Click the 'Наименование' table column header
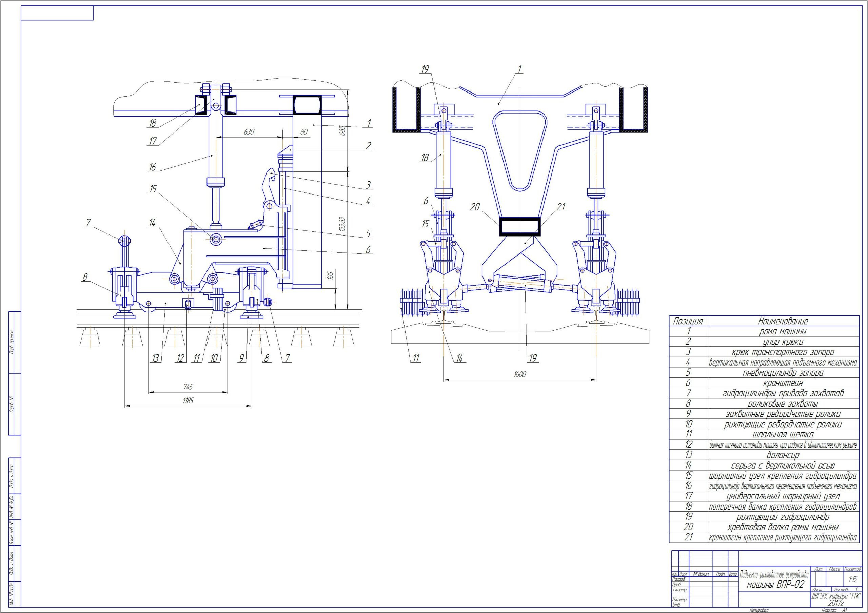Screen dimensions: 868x613 783,321
